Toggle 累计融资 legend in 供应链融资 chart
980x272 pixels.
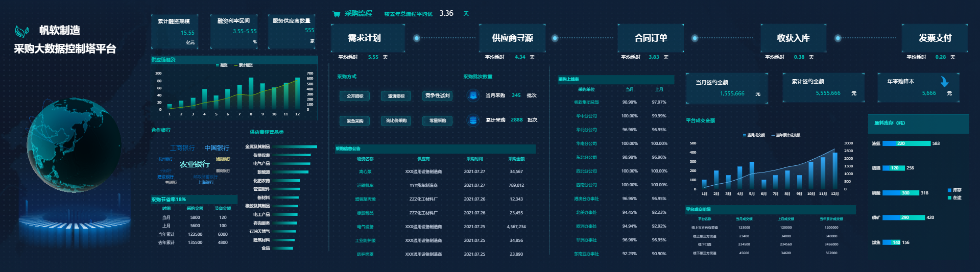pyautogui.click(x=243, y=65)
